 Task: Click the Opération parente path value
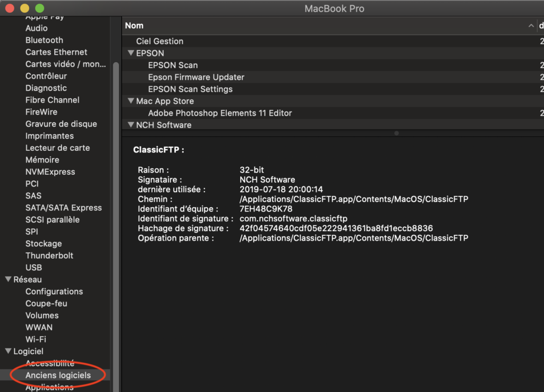[x=354, y=238]
